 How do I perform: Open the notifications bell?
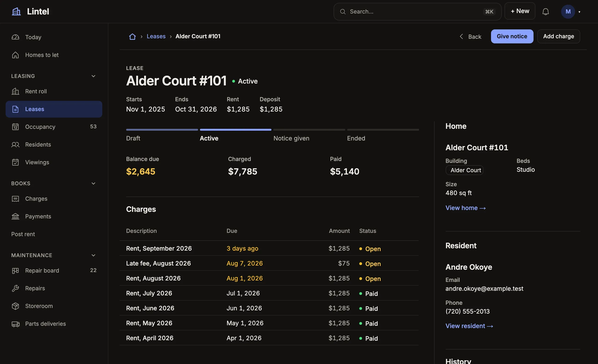coord(546,12)
